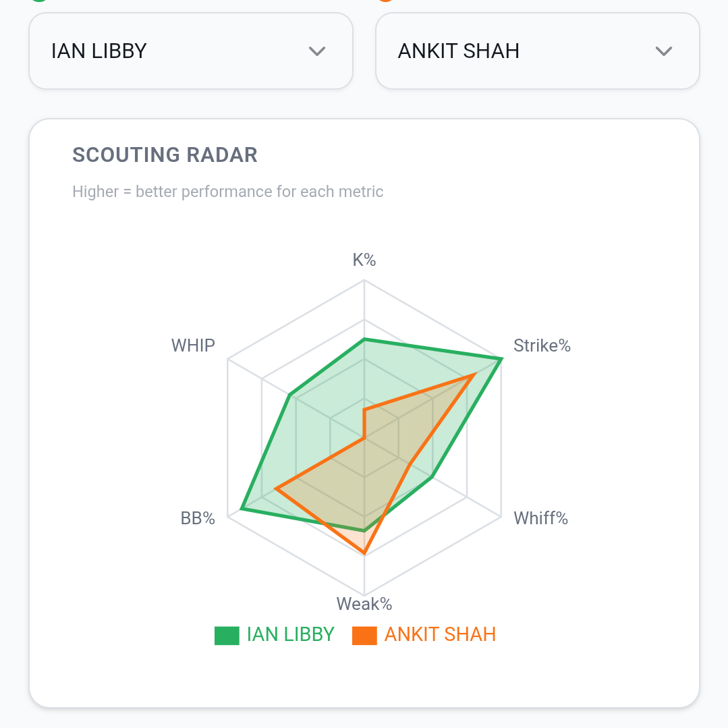Image resolution: width=728 pixels, height=728 pixels.
Task: Click the chevron arrow beside IAN LIBBY
Action: coord(317,51)
